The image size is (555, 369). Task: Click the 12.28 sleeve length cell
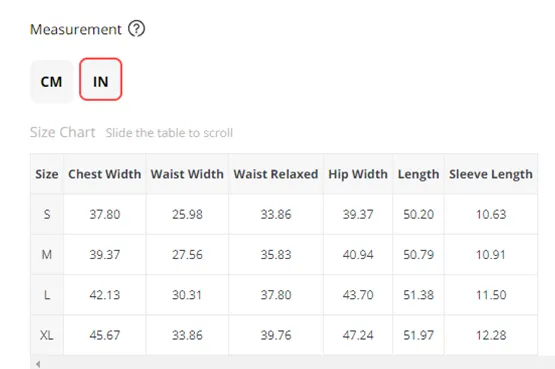[x=491, y=335]
